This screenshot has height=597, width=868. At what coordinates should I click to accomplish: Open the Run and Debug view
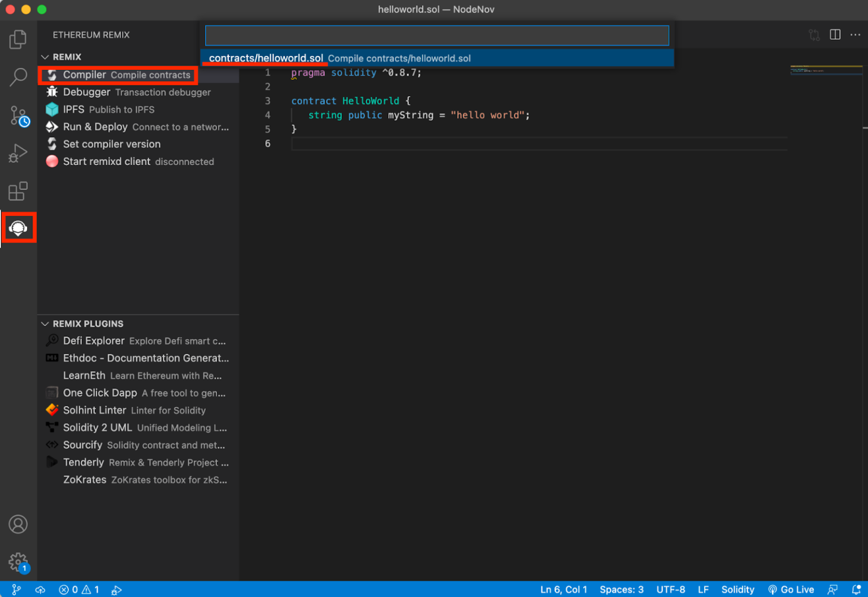(18, 153)
